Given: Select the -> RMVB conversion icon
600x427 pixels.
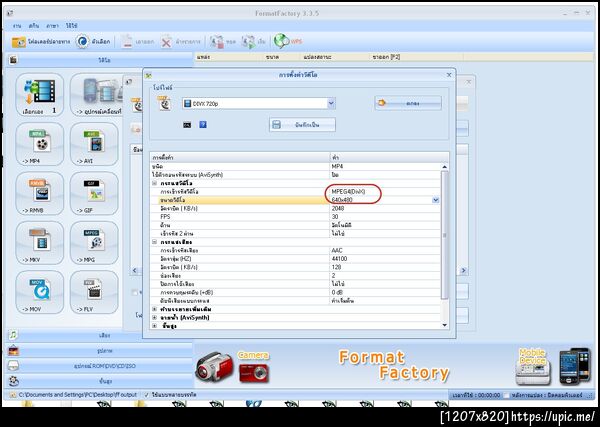Looking at the screenshot, I should [40, 193].
